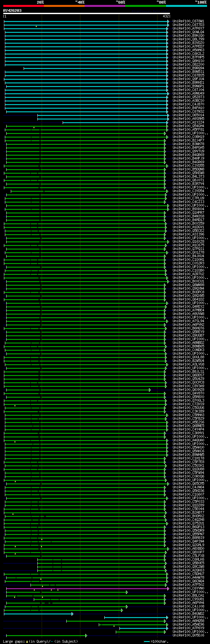Click the purple alignment bar for C6YVN0
210x644 pixels.
pyautogui.click(x=87, y=588)
